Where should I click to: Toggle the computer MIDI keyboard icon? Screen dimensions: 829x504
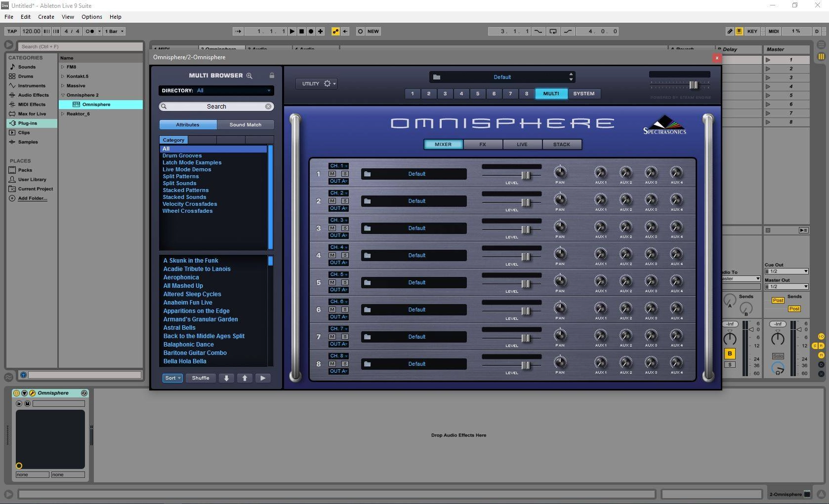click(x=739, y=31)
